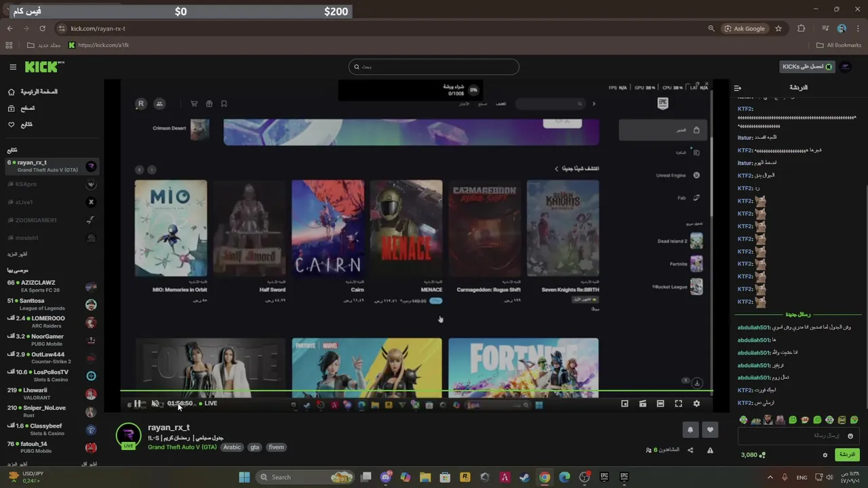Image resolution: width=868 pixels, height=488 pixels.
Task: Click the Get KICKs button
Action: coord(807,66)
